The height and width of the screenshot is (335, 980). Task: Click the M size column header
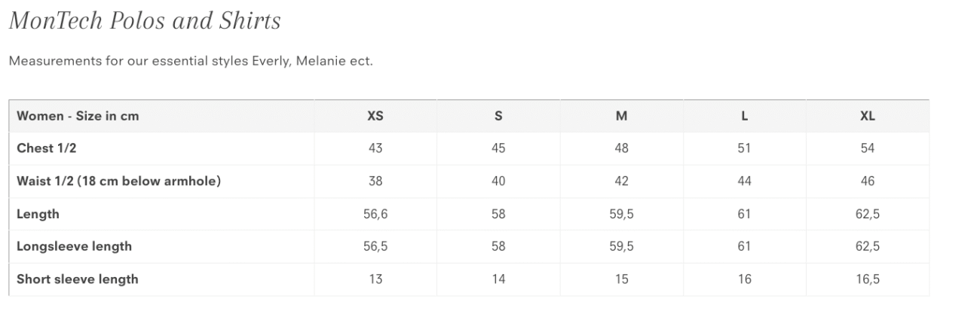pyautogui.click(x=621, y=116)
